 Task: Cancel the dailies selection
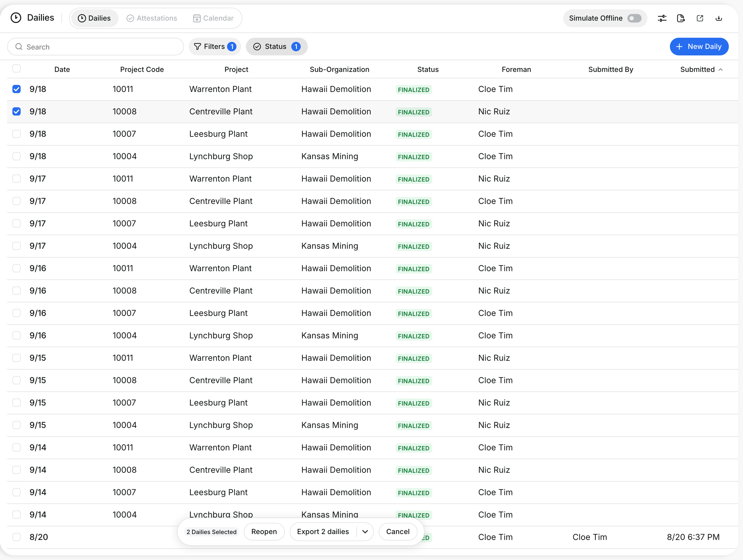398,531
